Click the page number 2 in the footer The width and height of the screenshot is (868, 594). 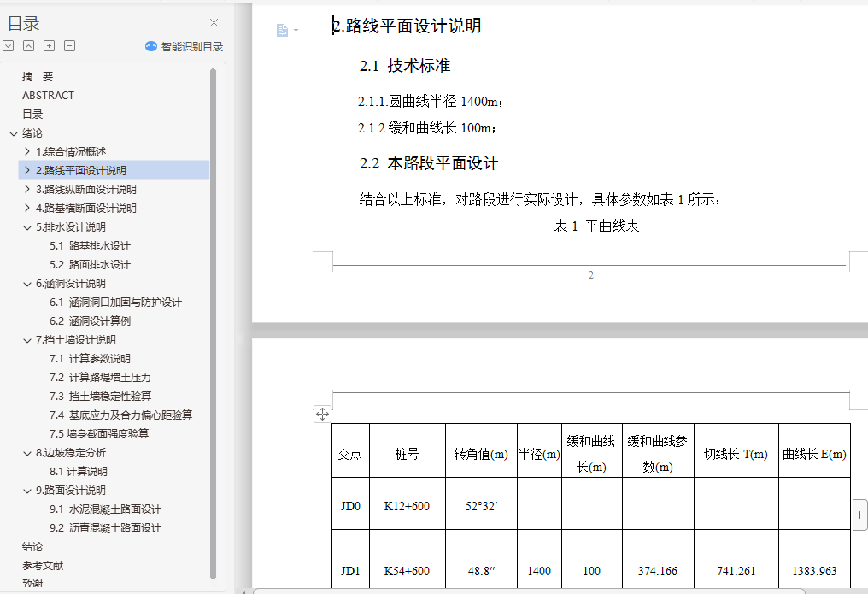[590, 275]
